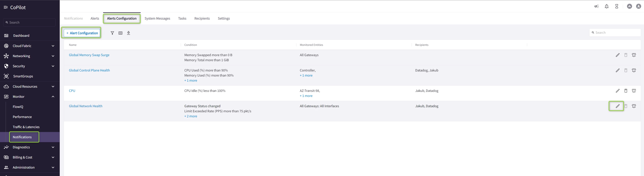Open the Tasks tab
The image size is (644, 176).
[x=182, y=19]
